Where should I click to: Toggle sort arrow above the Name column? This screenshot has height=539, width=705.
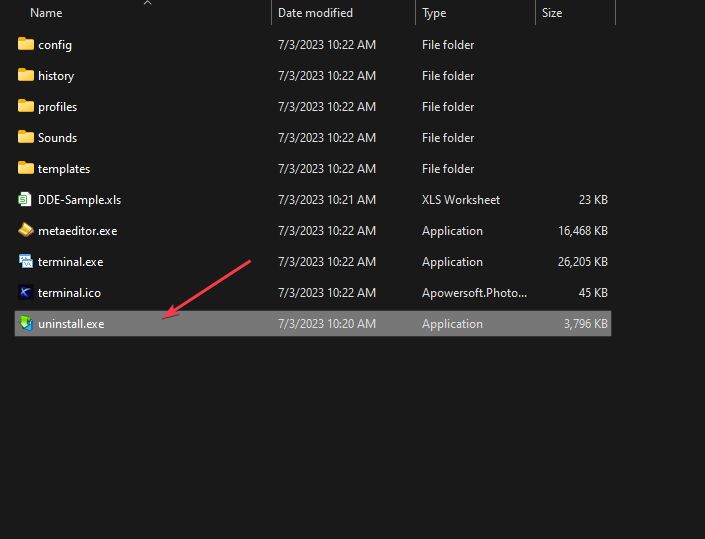coord(147,3)
